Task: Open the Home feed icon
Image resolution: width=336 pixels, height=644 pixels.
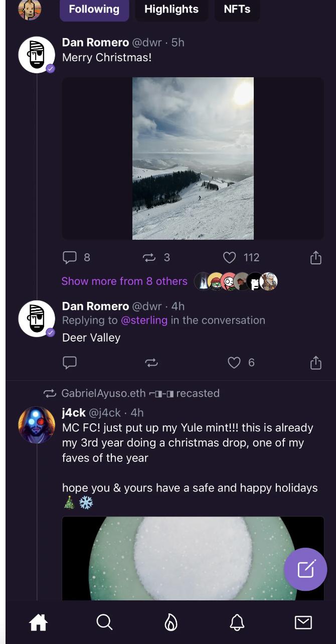Action: pyautogui.click(x=38, y=622)
